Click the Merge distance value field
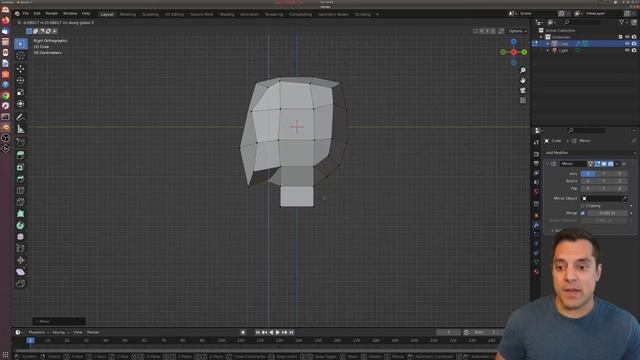The image size is (640, 360). pyautogui.click(x=607, y=213)
